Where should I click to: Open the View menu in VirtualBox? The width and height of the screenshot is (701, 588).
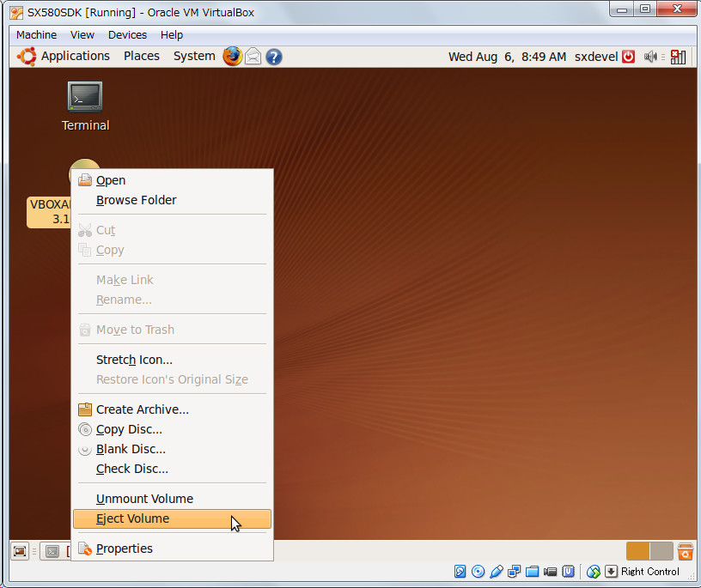coord(82,35)
